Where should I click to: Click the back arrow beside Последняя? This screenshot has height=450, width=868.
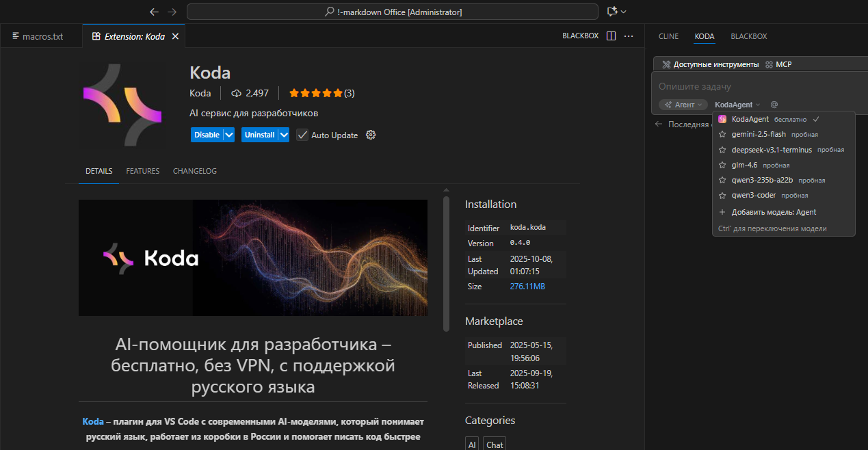(x=659, y=124)
